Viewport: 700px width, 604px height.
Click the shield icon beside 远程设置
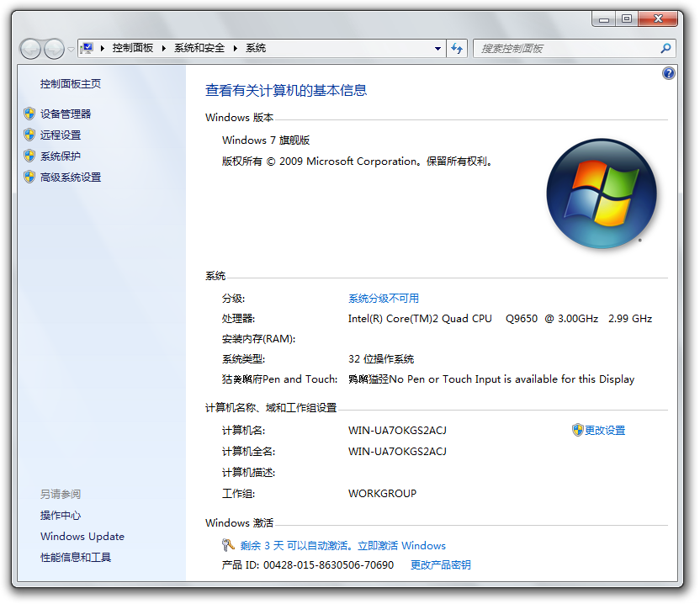(29, 135)
